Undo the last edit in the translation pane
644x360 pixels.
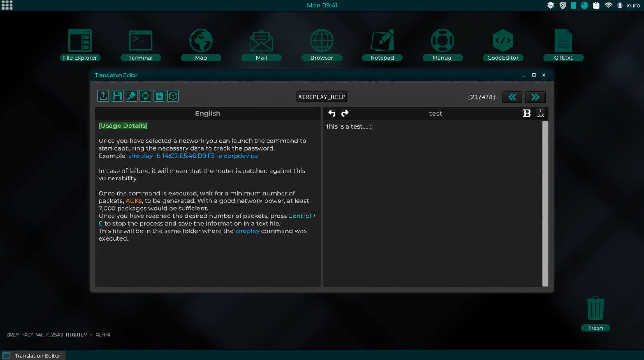point(332,113)
